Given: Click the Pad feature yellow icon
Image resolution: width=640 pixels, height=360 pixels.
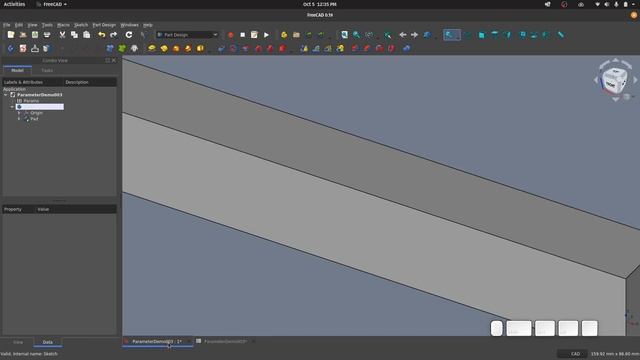Looking at the screenshot, I should point(152,48).
